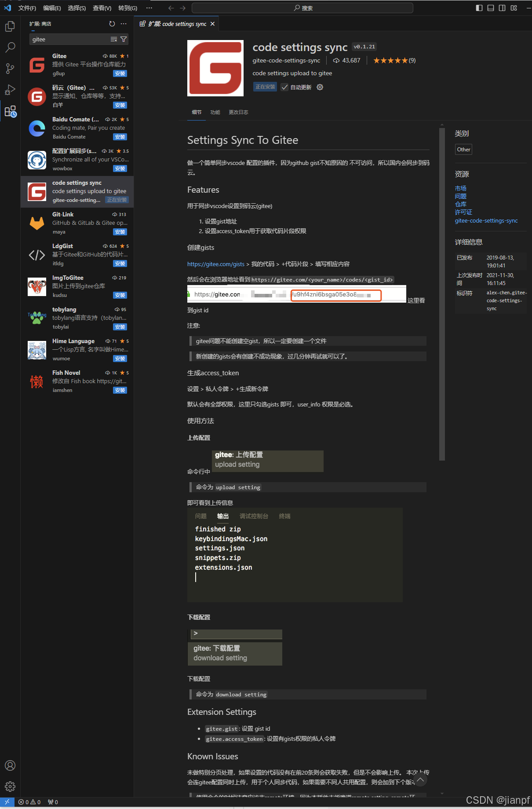
Task: Open the Search view in activity bar
Action: click(x=10, y=48)
